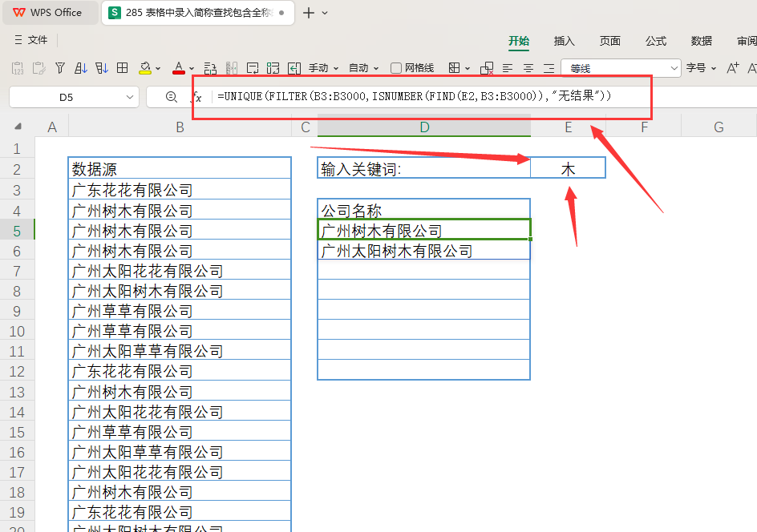The height and width of the screenshot is (532, 757).
Task: Open dropdown arrow next to new tab plus
Action: click(325, 13)
